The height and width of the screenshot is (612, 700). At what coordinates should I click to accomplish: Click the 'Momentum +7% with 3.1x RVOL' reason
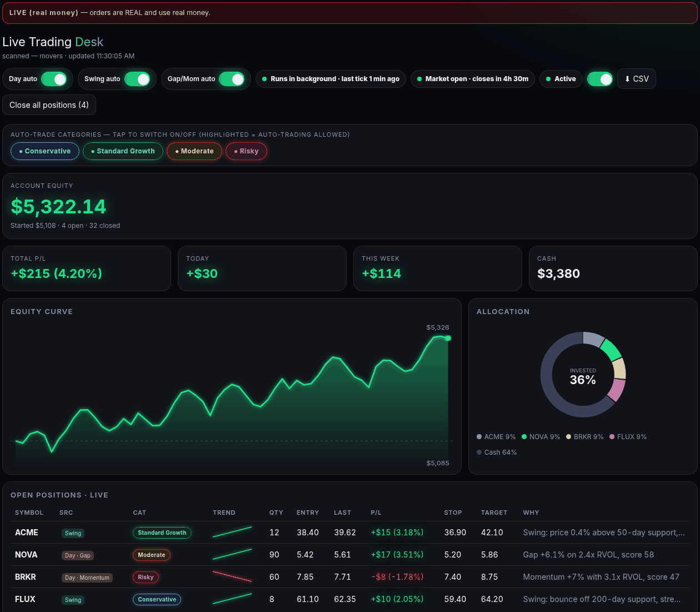pyautogui.click(x=601, y=577)
